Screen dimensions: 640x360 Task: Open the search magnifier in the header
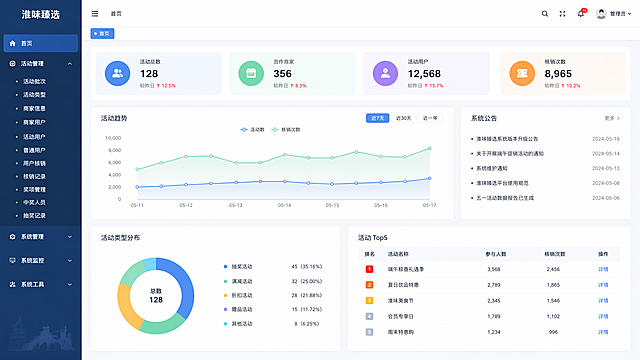click(x=544, y=14)
